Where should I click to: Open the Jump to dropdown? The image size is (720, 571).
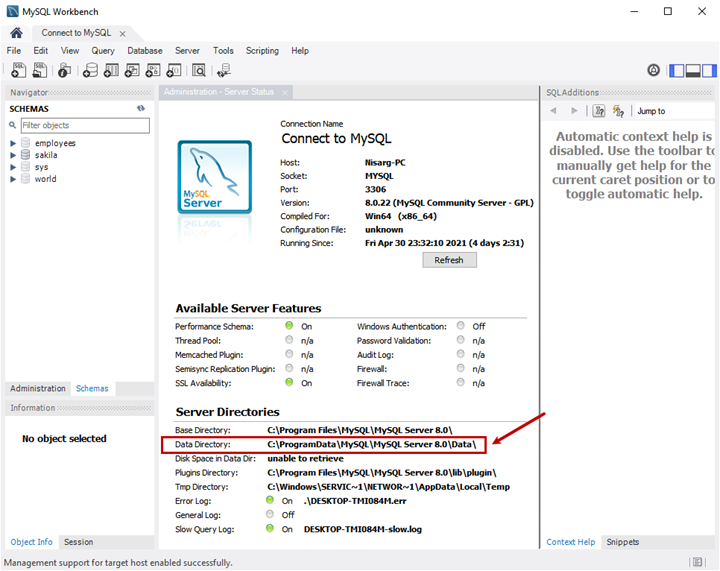pyautogui.click(x=674, y=111)
